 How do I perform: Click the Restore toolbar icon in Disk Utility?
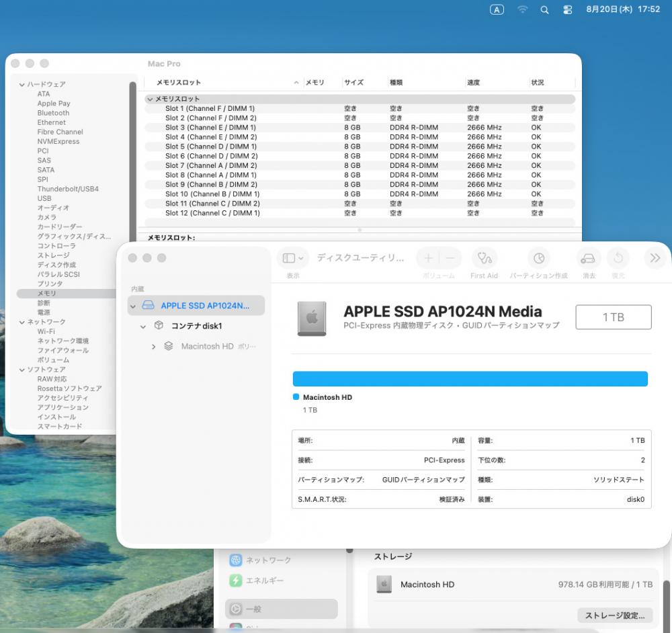(x=618, y=258)
